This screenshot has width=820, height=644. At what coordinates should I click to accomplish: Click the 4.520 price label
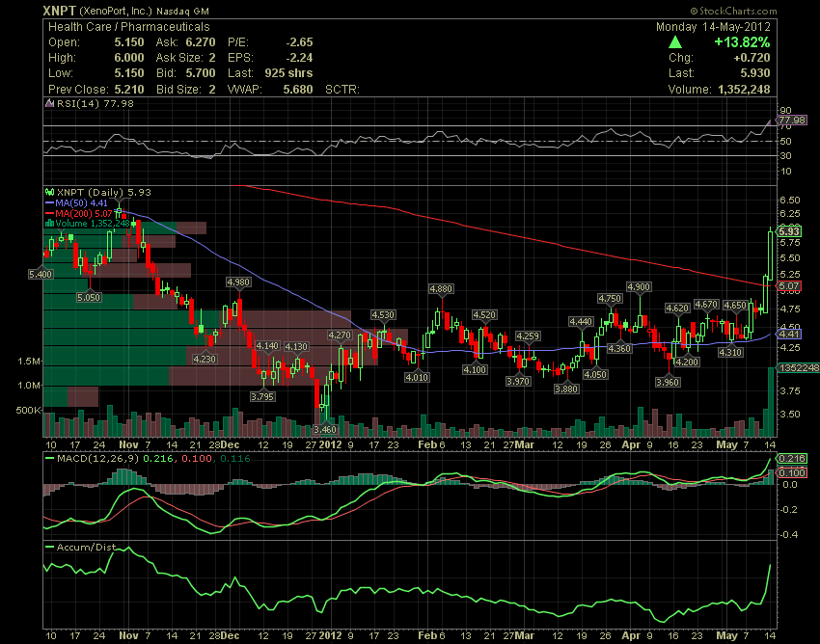click(x=484, y=314)
